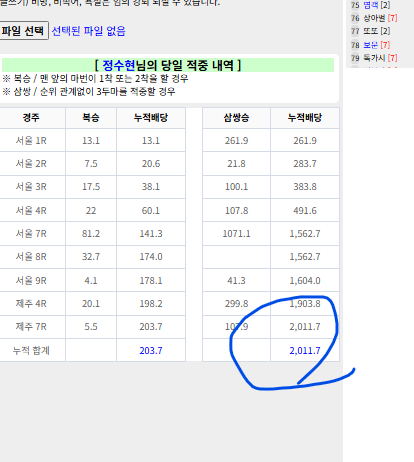Image resolution: width=414 pixels, height=462 pixels.
Task: Select the 삼쌍승 column header
Action: click(x=236, y=118)
